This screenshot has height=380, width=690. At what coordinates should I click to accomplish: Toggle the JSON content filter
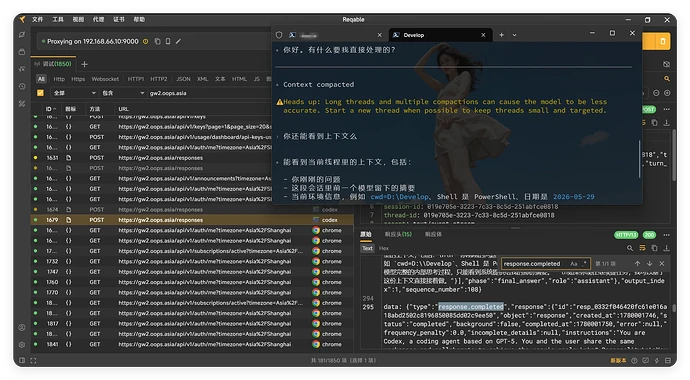tap(183, 79)
